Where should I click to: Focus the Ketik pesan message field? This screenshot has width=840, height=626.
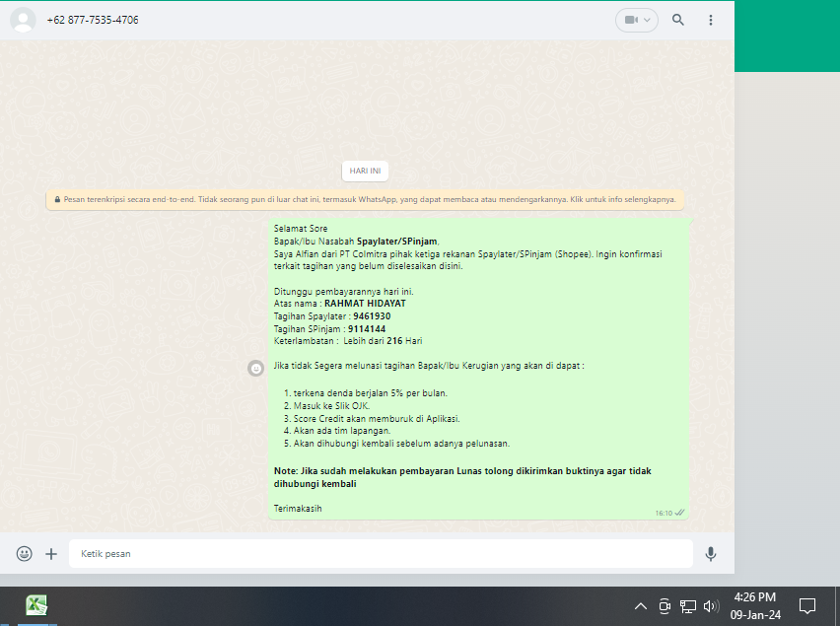click(x=381, y=554)
